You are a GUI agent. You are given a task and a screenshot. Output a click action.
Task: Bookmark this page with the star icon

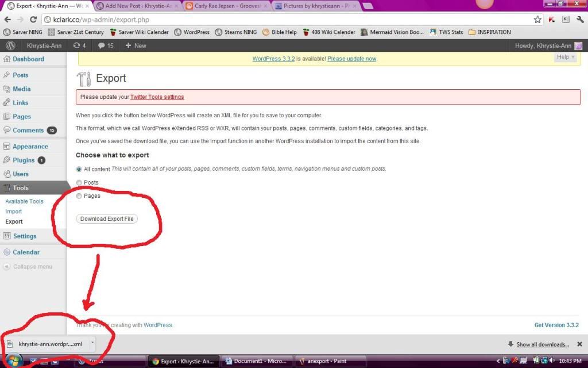[x=537, y=20]
